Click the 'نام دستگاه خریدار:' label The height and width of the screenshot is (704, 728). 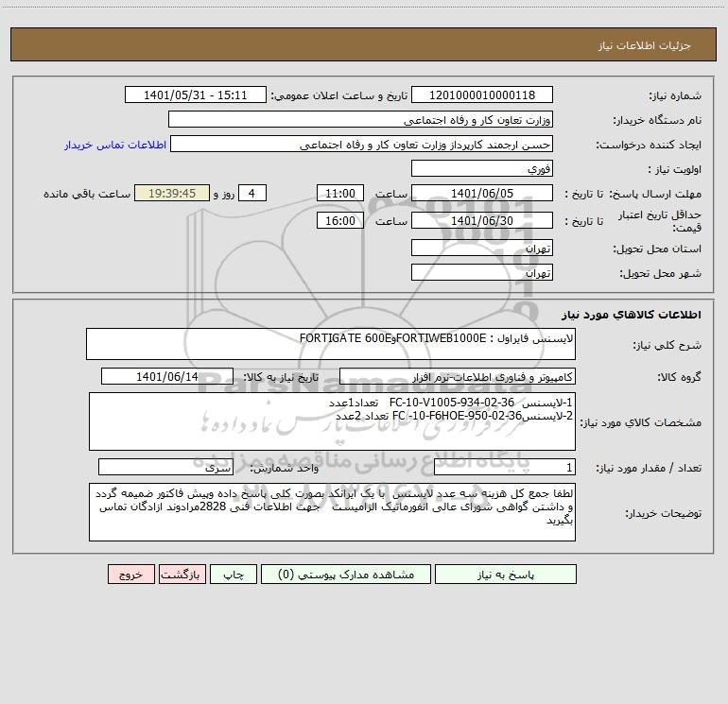(x=657, y=120)
